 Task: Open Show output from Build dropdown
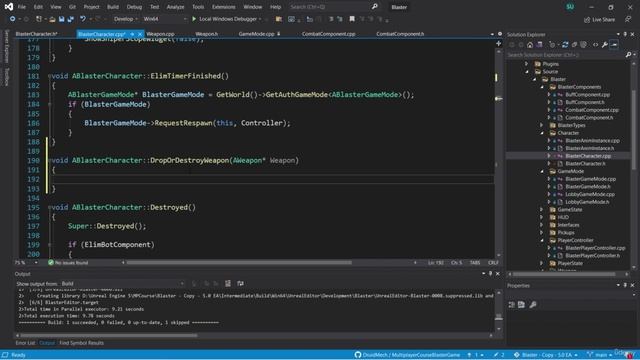122,283
